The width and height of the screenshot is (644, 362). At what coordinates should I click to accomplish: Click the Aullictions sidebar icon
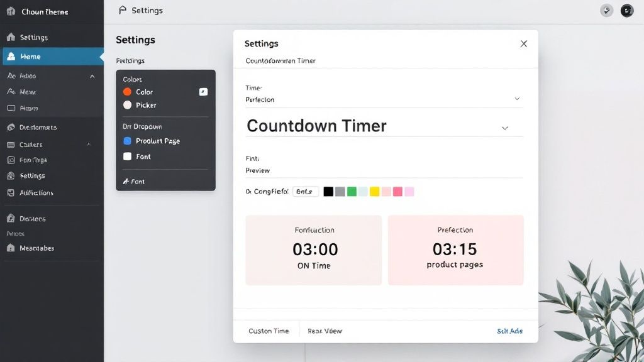11,193
